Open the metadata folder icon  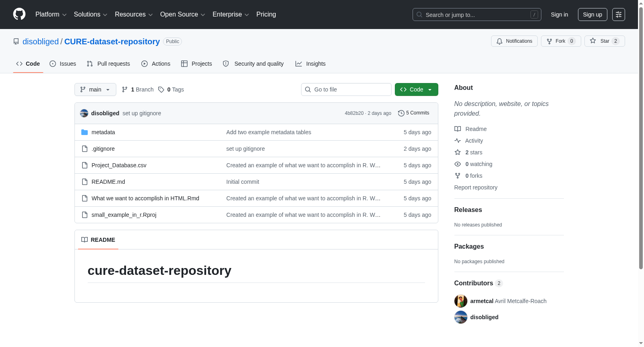click(x=85, y=132)
